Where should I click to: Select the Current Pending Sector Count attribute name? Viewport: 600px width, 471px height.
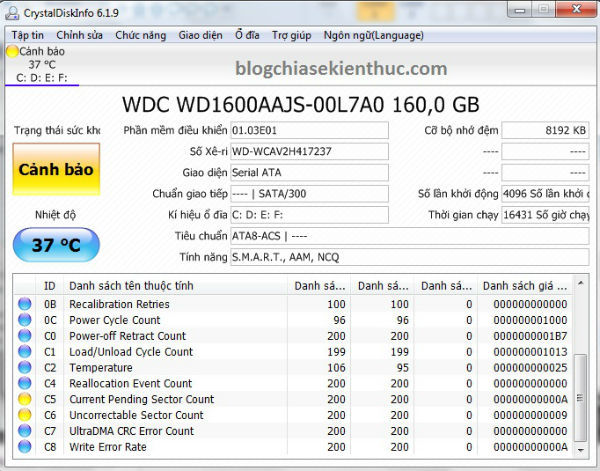pyautogui.click(x=142, y=399)
